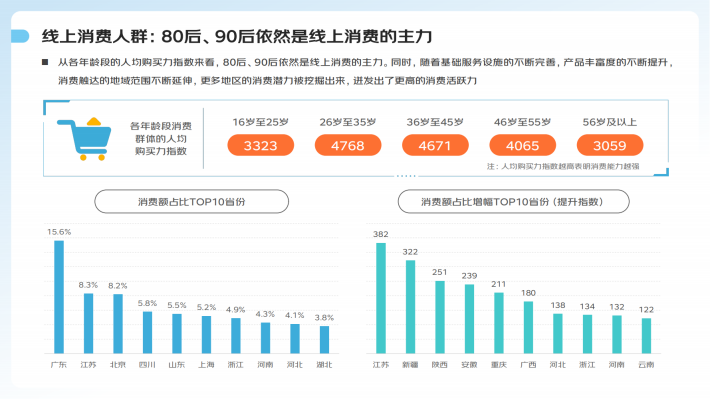Click the blue tab marker beside title
This screenshot has height=399, width=710.
[20, 36]
